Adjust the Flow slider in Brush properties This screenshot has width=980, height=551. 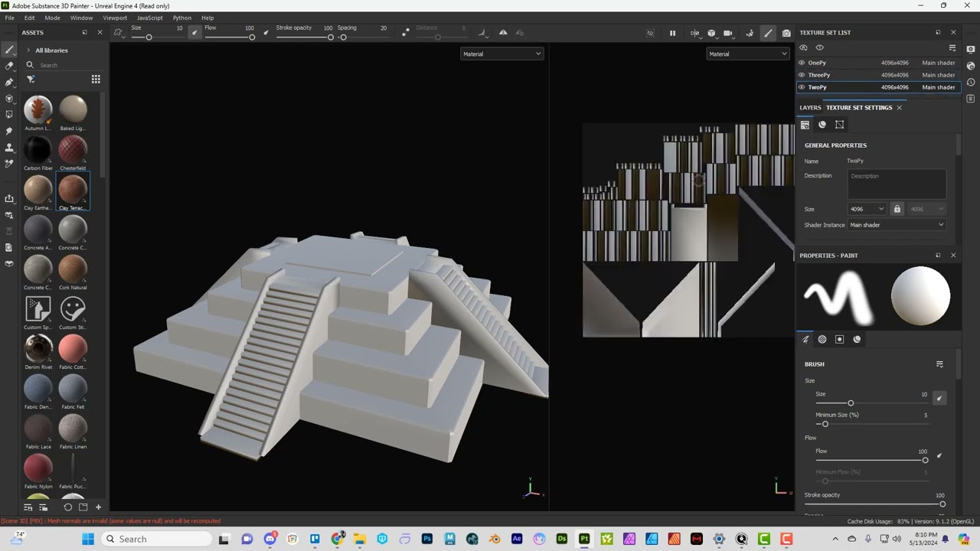(871, 460)
